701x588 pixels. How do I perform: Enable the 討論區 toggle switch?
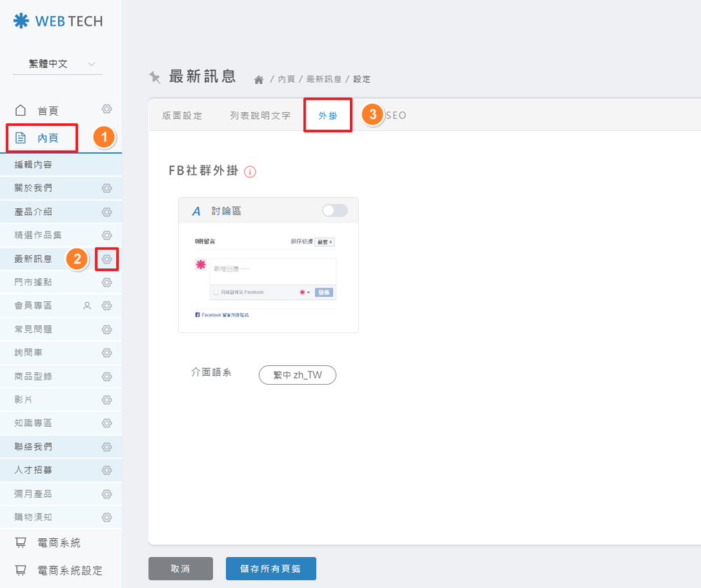click(334, 210)
